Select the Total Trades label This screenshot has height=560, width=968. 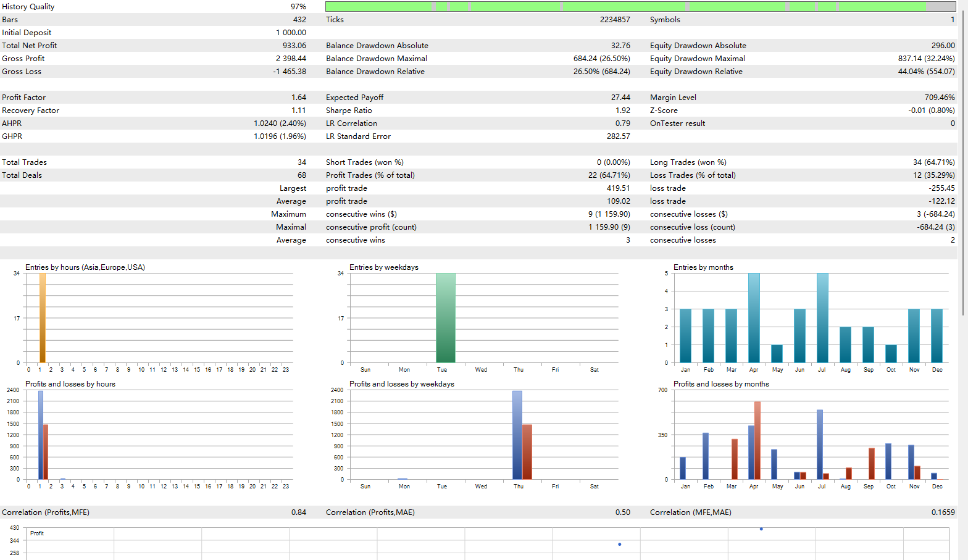coord(24,162)
